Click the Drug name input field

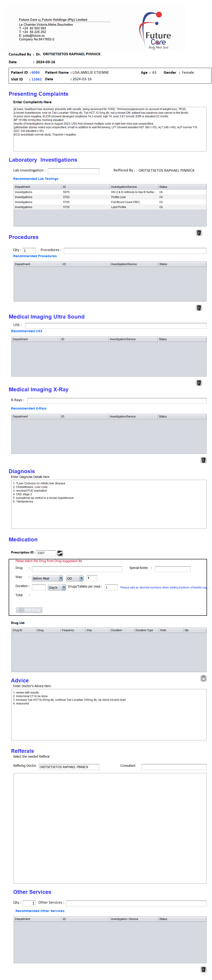pos(77,569)
